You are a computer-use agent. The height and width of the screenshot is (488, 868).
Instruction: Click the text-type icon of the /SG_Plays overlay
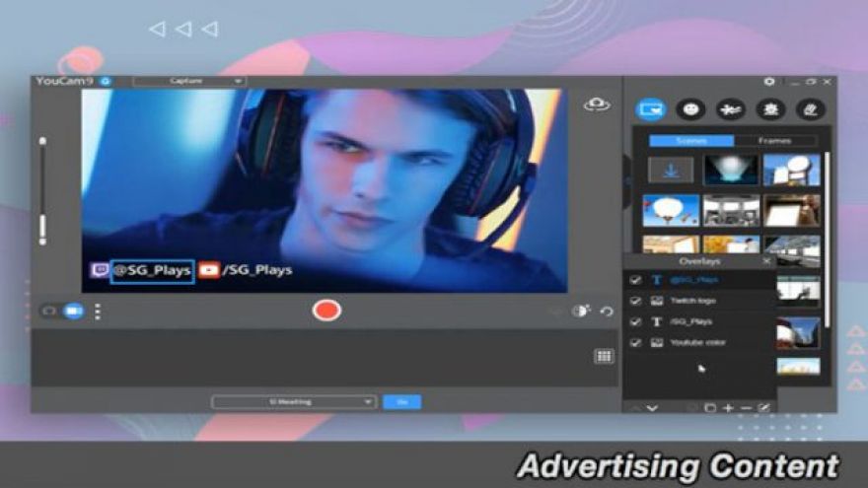[x=657, y=321]
